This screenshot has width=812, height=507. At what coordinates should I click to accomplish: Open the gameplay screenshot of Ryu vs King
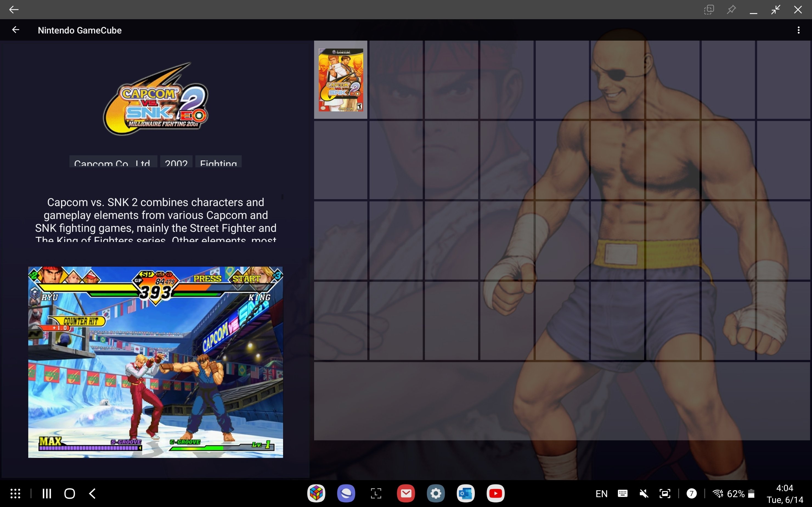tap(156, 362)
